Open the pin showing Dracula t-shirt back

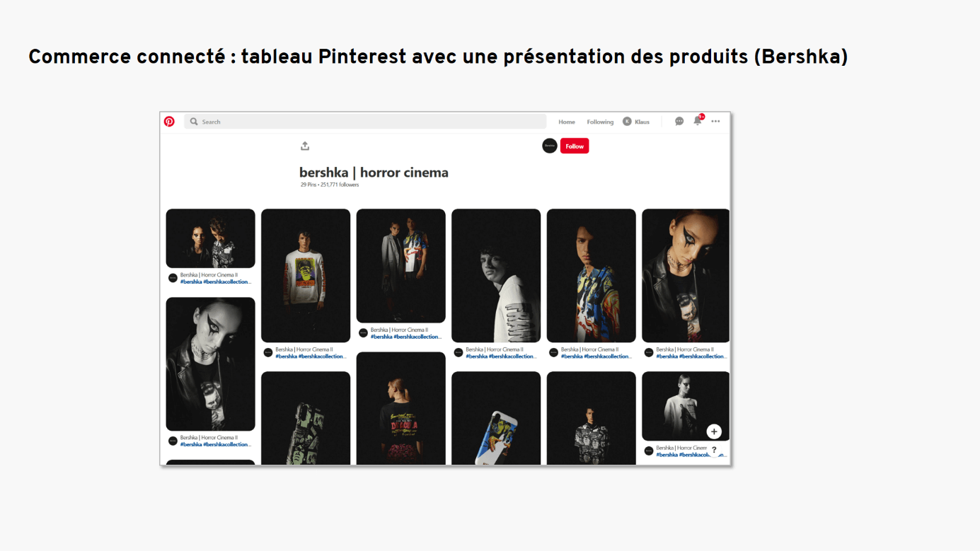click(401, 408)
